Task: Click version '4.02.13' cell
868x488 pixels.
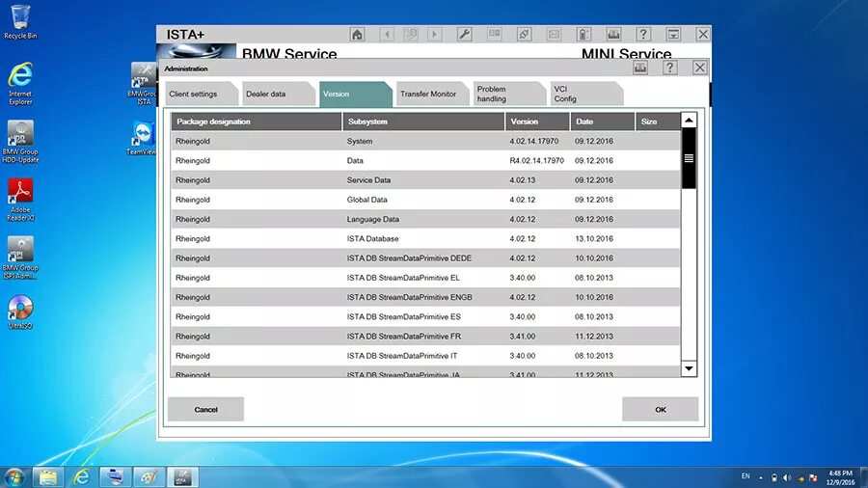Action: pos(523,180)
